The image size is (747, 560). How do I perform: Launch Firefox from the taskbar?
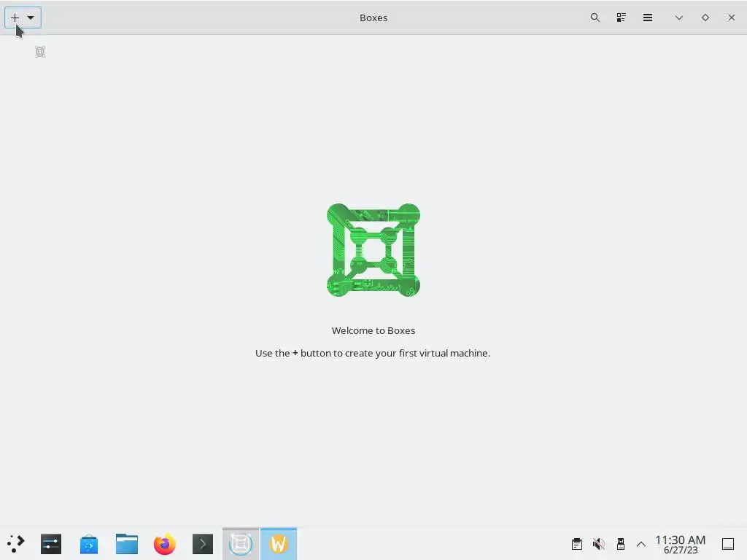click(x=164, y=544)
